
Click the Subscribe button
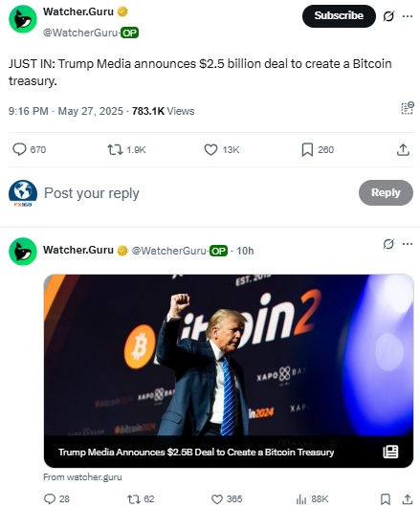point(339,16)
